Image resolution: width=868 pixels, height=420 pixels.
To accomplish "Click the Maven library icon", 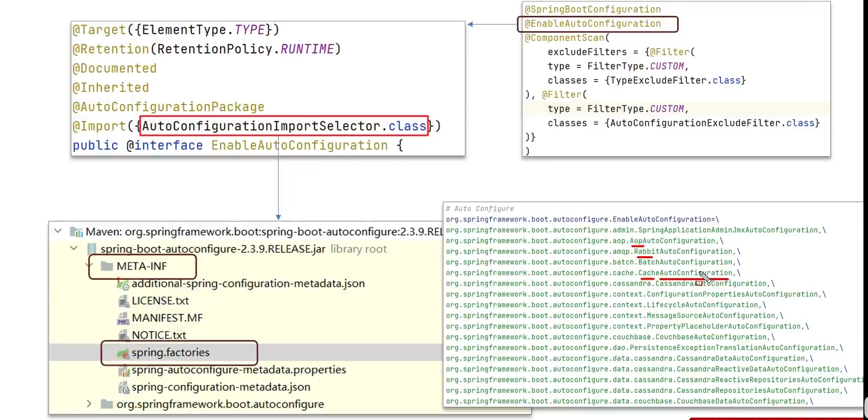I will 77,232.
